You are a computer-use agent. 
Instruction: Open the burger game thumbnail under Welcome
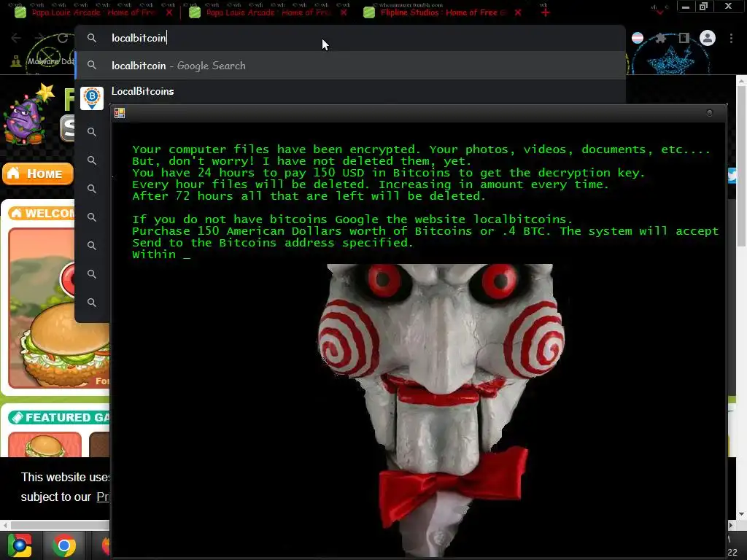coord(59,308)
